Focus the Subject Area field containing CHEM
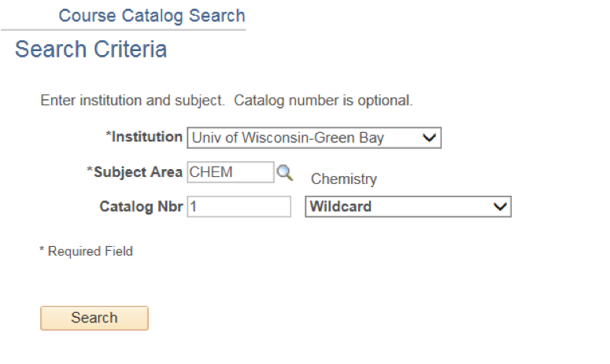The image size is (610, 364). pyautogui.click(x=231, y=172)
